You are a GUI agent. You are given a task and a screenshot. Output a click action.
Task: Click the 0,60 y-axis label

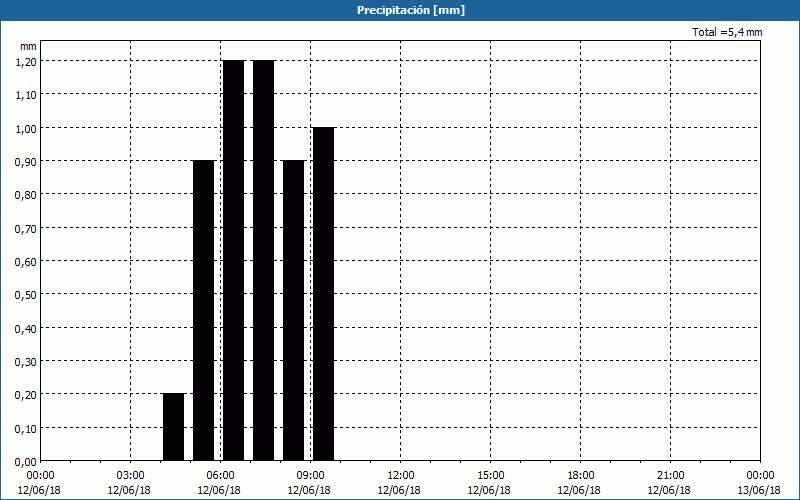26,261
